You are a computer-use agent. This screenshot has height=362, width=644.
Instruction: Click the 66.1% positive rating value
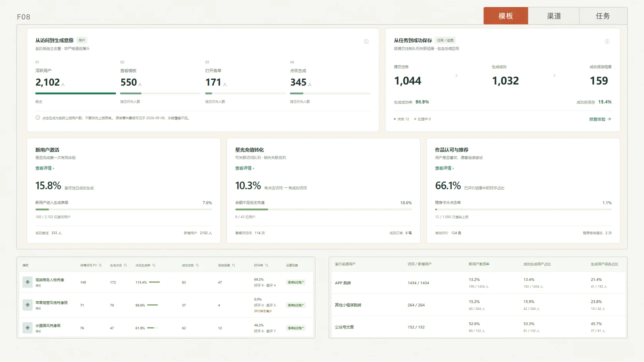coord(448,186)
